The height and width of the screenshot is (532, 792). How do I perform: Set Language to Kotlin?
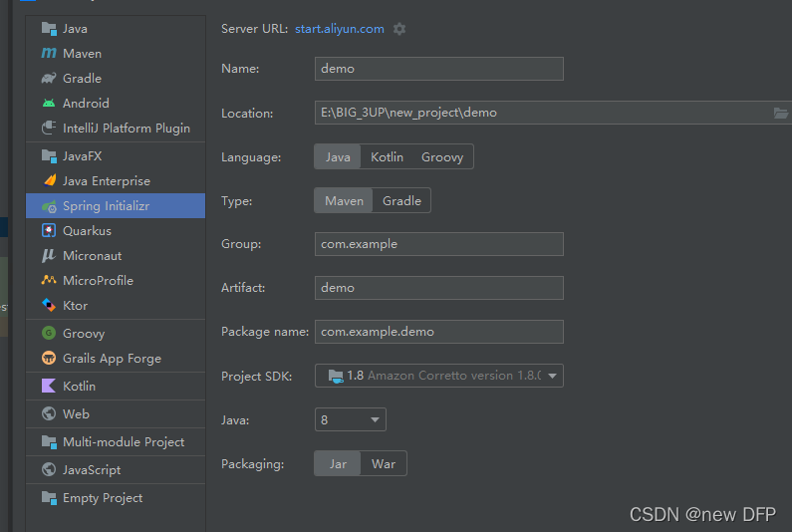pos(387,157)
